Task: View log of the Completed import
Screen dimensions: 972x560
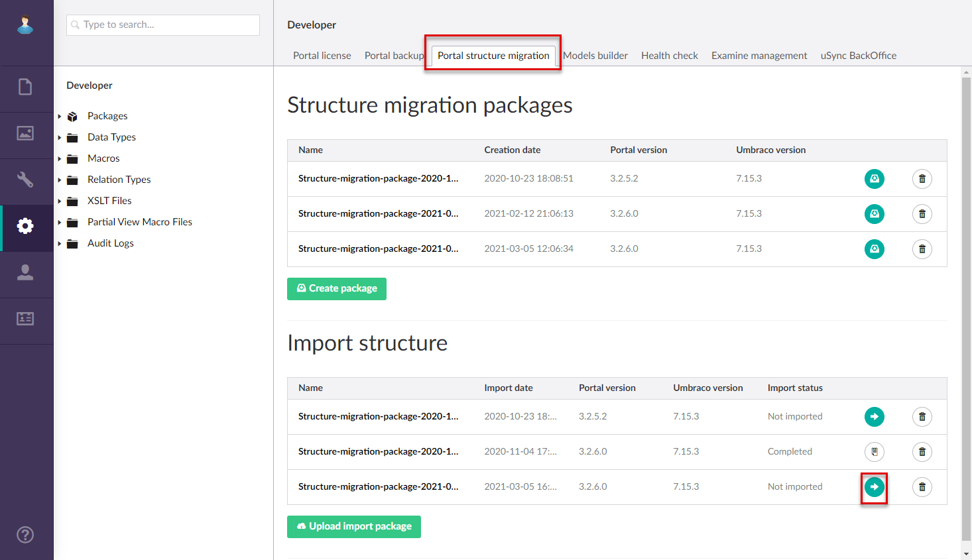Action: point(874,452)
